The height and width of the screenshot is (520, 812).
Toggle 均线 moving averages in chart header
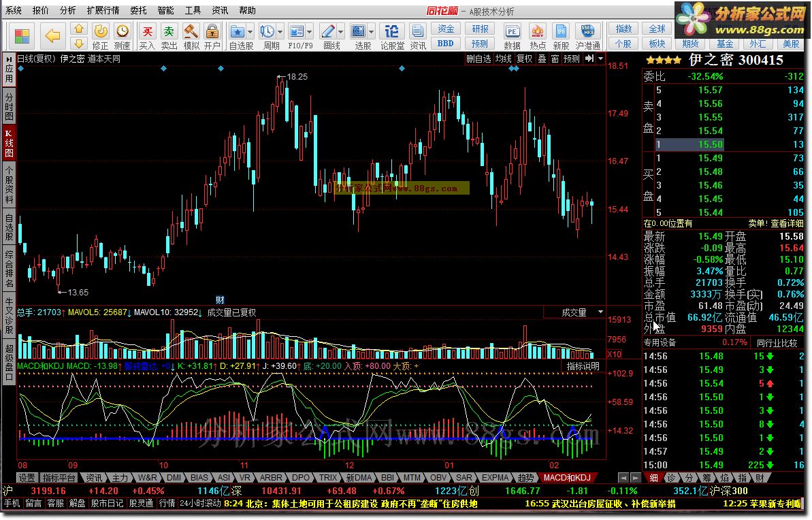[504, 59]
